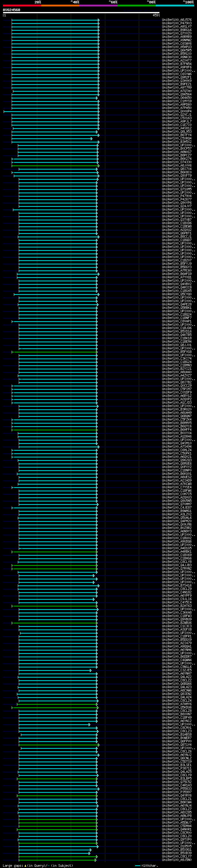Viewport: 197px width, 868px height.
Task: Select hit label UniRef100_C5X163
Action: (x=177, y=118)
